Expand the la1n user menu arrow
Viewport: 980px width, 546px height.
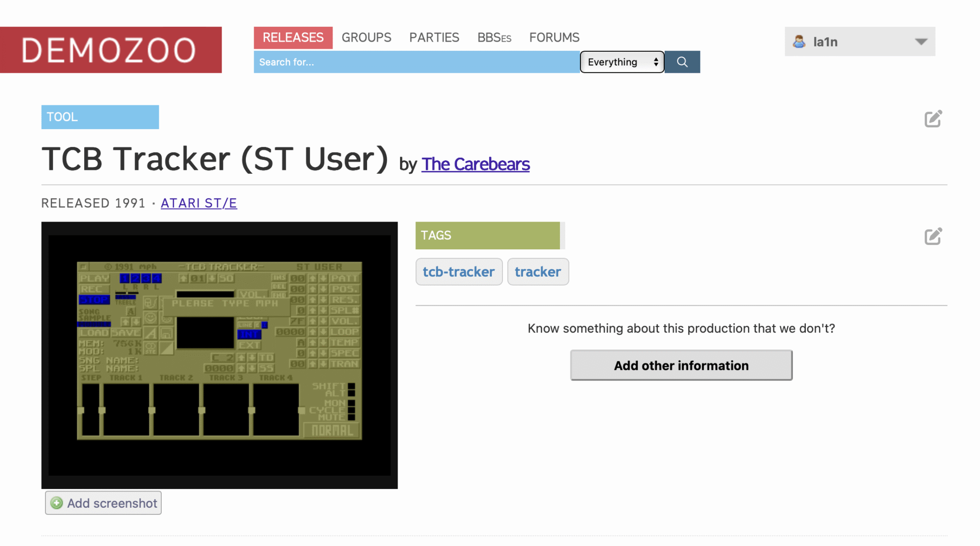921,42
